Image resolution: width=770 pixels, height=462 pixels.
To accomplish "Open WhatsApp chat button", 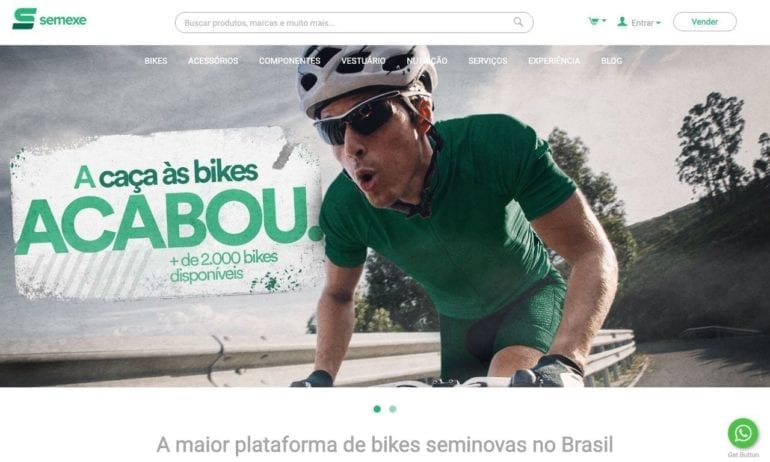I will [x=743, y=433].
